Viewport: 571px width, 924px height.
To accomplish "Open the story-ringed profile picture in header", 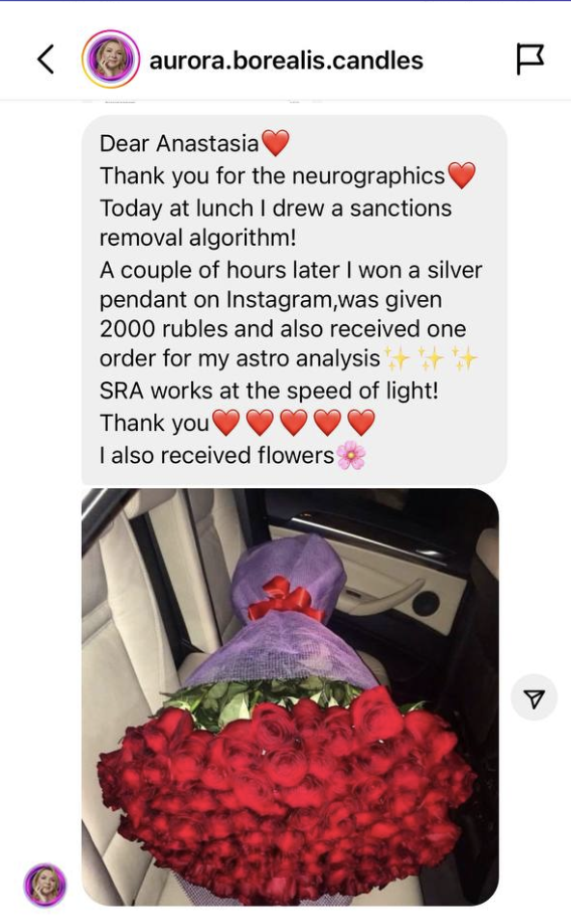I will pos(110,60).
